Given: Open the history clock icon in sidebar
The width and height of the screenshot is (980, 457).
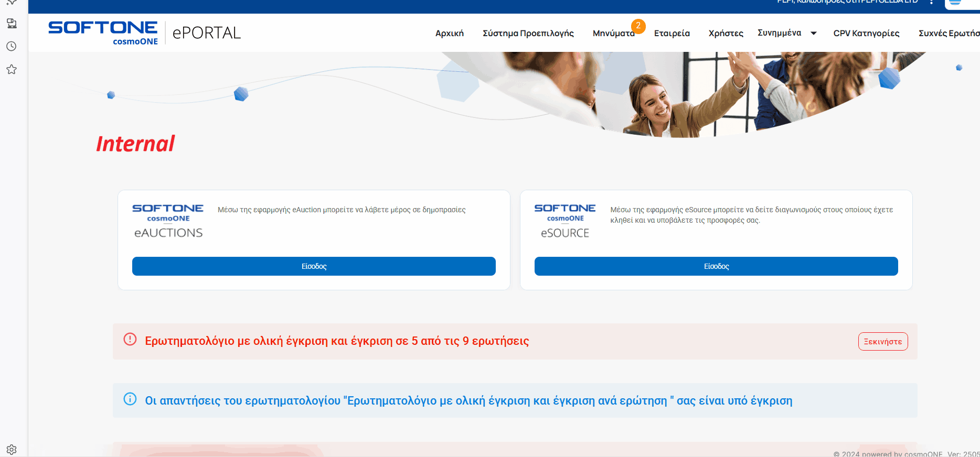Looking at the screenshot, I should click(12, 47).
